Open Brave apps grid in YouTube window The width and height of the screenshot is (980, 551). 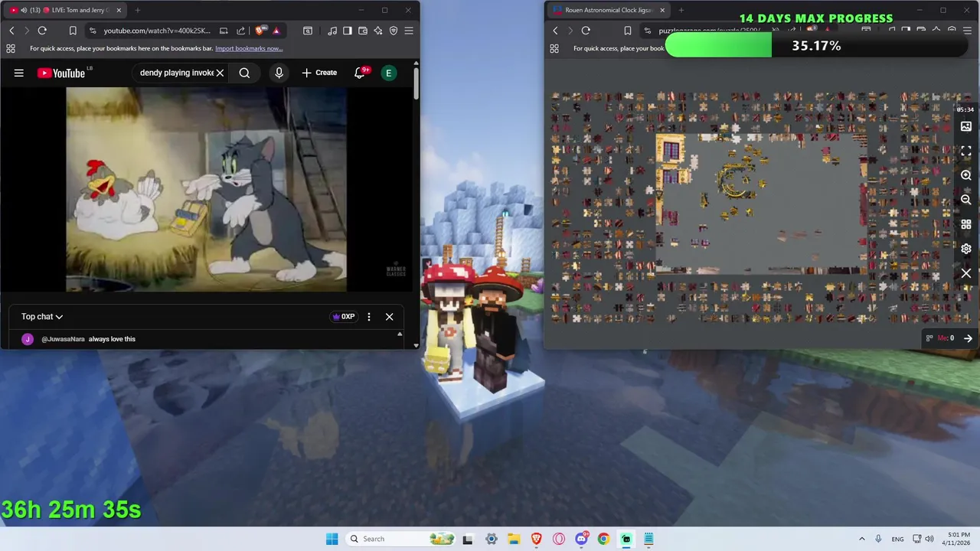tap(10, 48)
